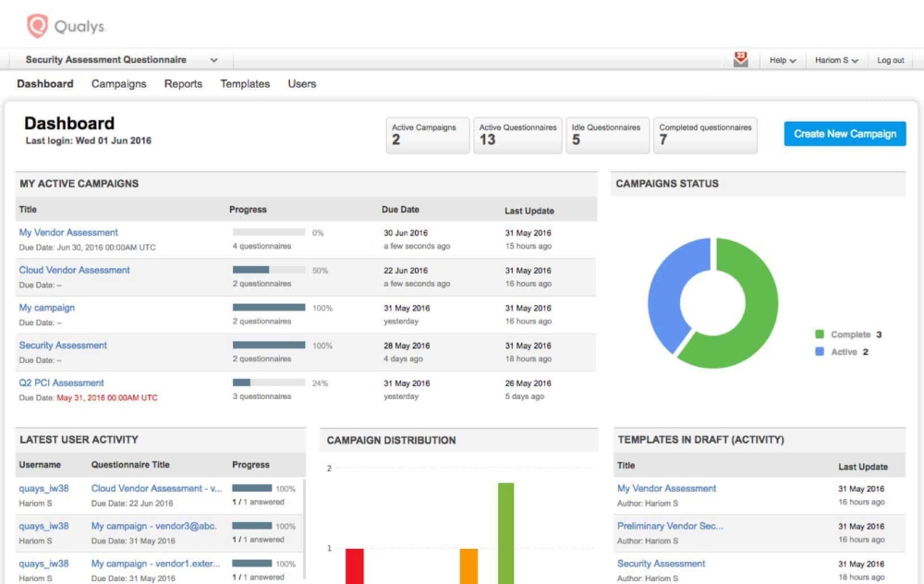
Task: Open My Vendor Assessment campaign link
Action: click(68, 232)
